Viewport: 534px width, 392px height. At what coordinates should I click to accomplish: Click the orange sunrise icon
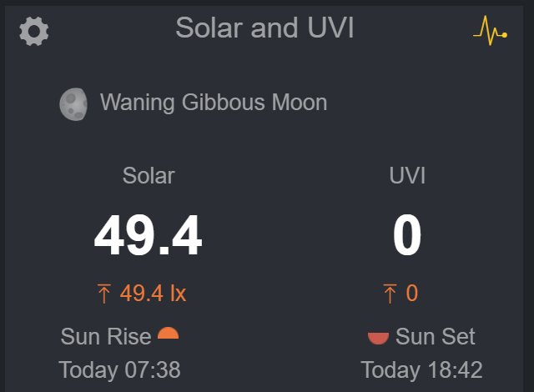click(169, 334)
